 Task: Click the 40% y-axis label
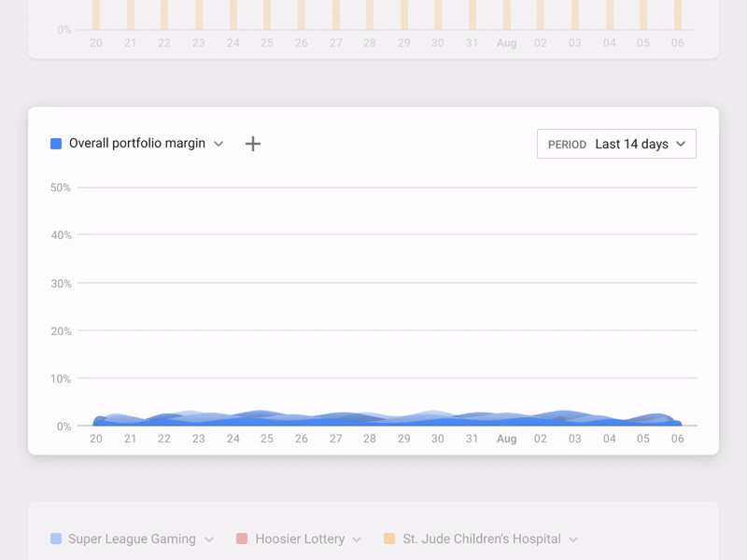pyautogui.click(x=61, y=235)
